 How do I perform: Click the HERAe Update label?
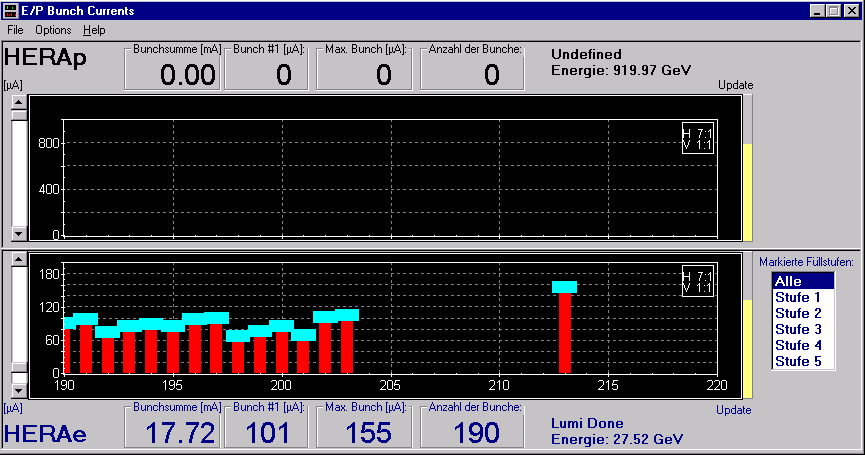click(x=734, y=410)
